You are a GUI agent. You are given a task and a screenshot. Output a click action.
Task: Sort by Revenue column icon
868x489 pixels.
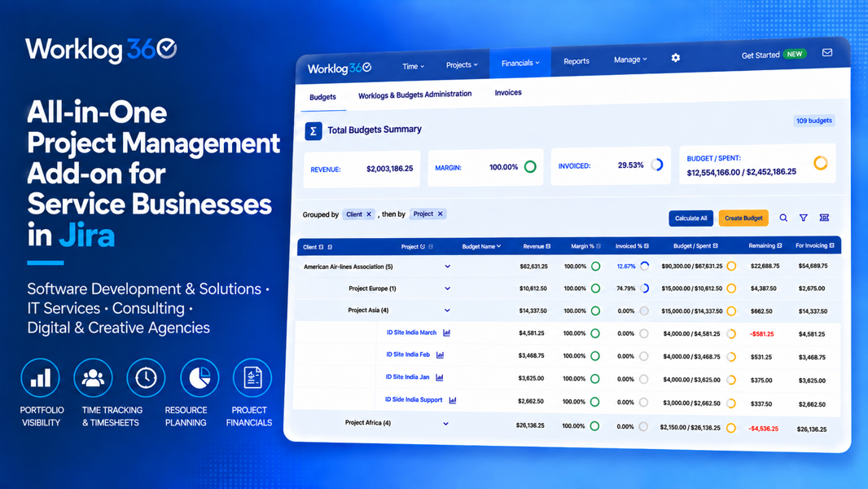pyautogui.click(x=548, y=246)
